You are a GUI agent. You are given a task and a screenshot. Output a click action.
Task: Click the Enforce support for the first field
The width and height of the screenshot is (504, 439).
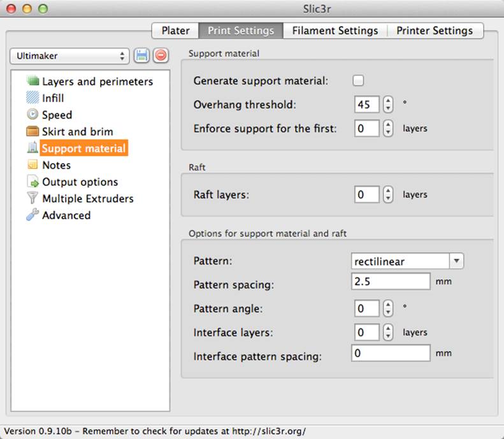(x=367, y=128)
